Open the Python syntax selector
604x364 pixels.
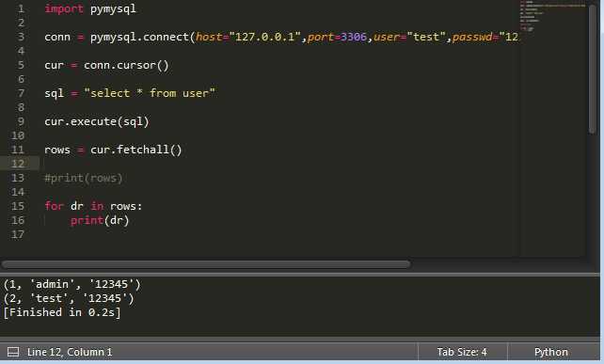[x=550, y=352]
